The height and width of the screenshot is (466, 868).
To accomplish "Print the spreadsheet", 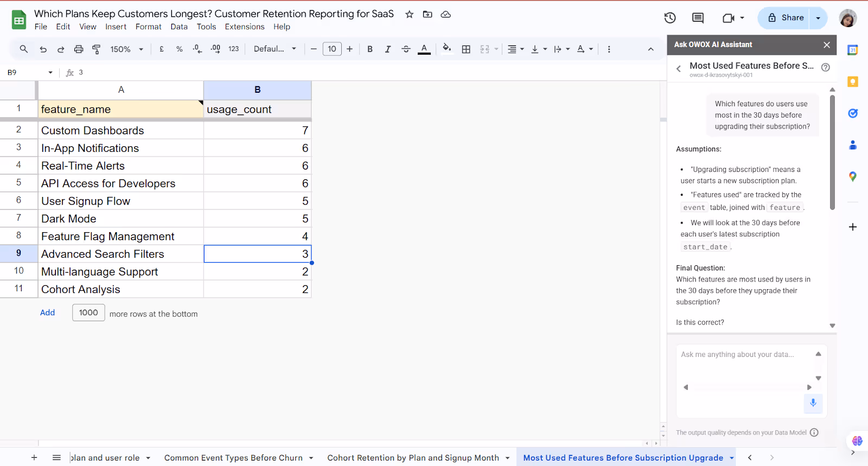I will (x=79, y=49).
